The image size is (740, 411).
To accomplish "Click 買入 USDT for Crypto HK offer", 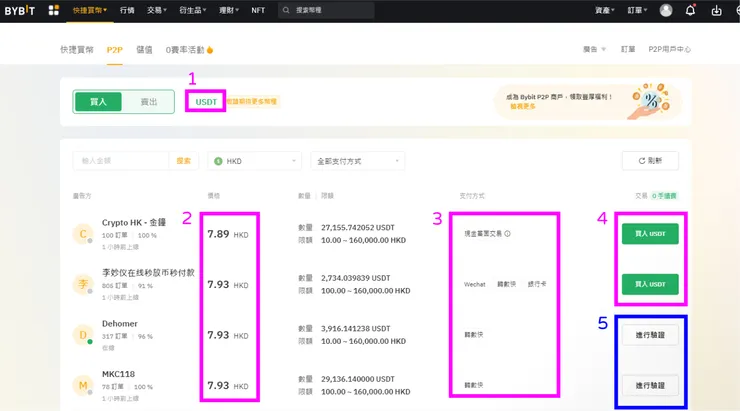I will coord(650,234).
